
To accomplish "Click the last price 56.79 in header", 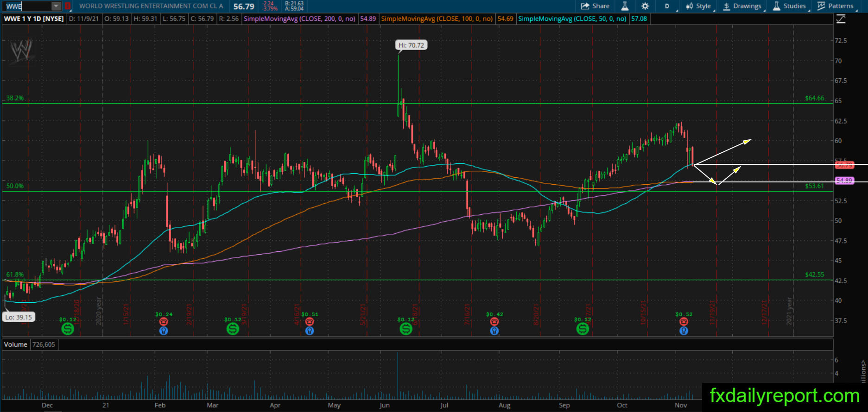I will click(244, 6).
